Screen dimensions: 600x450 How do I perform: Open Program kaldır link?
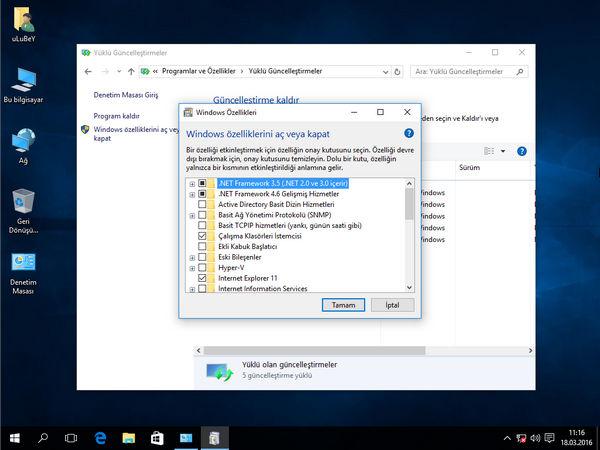click(117, 116)
